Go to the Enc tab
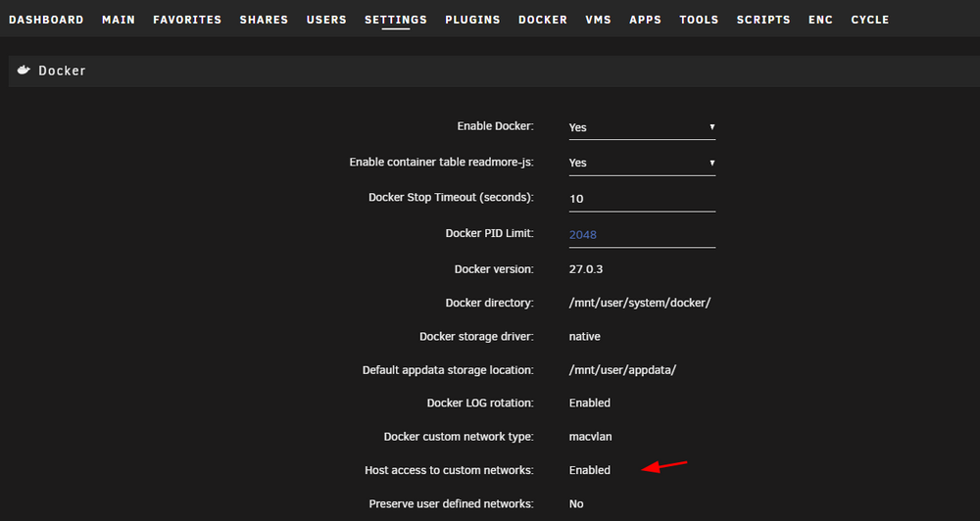The image size is (980, 521). click(x=820, y=20)
